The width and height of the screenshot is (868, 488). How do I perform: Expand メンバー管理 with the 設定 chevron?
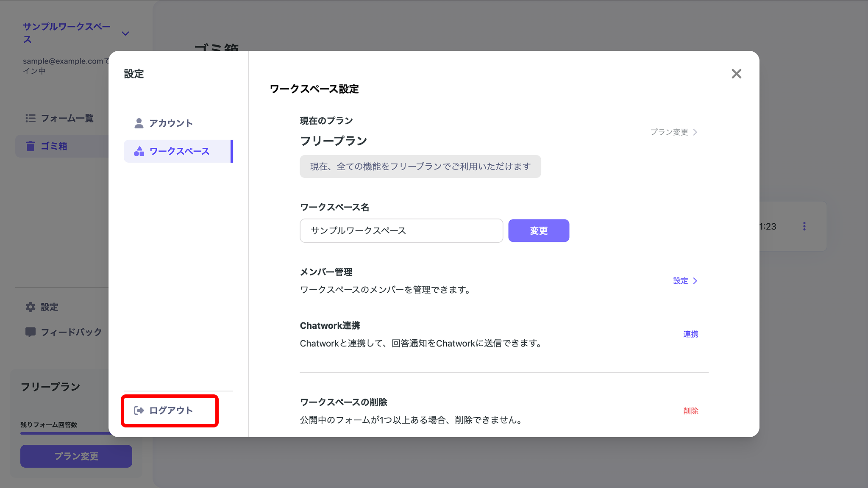coord(696,280)
